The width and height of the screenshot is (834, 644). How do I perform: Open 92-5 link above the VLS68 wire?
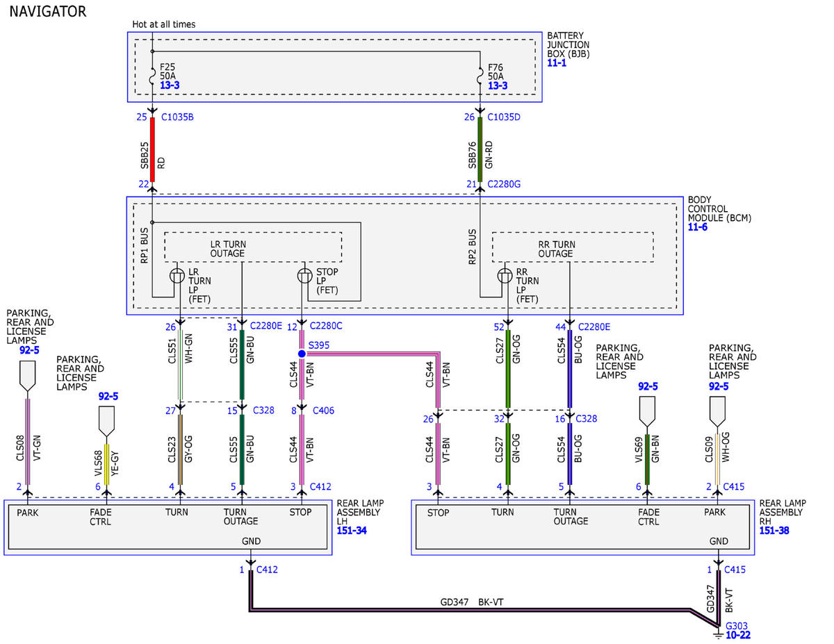tap(108, 396)
